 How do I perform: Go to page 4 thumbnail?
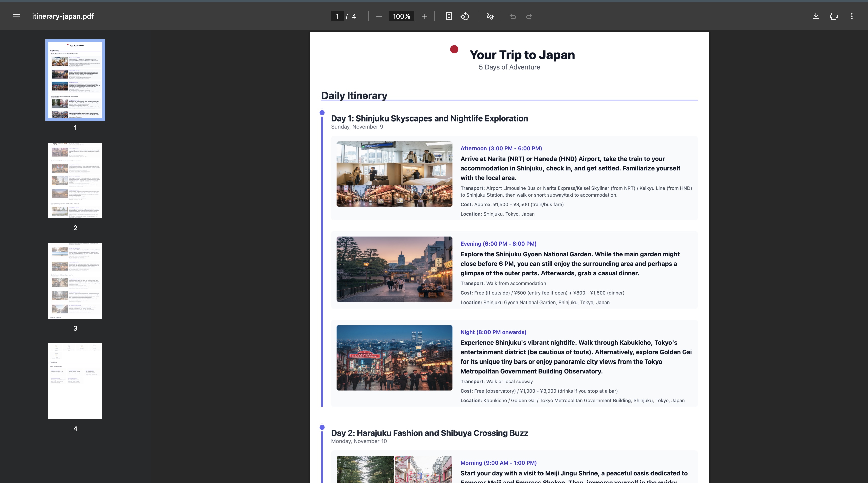pos(75,381)
